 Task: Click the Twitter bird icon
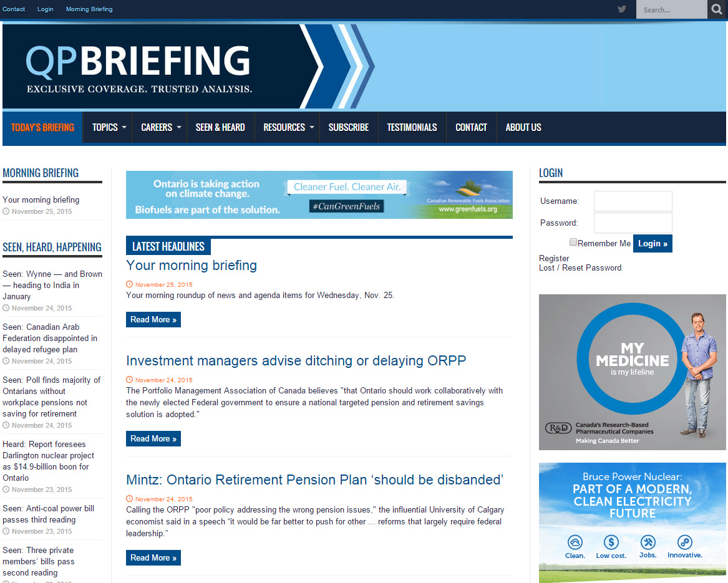point(621,9)
